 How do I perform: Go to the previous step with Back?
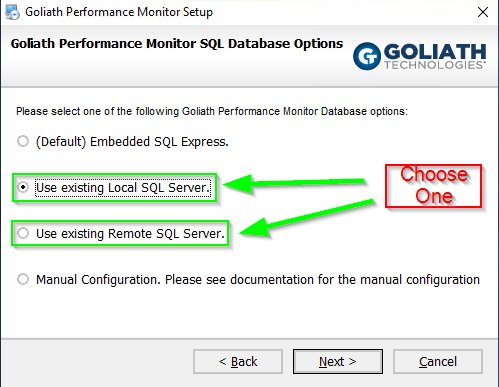(238, 362)
